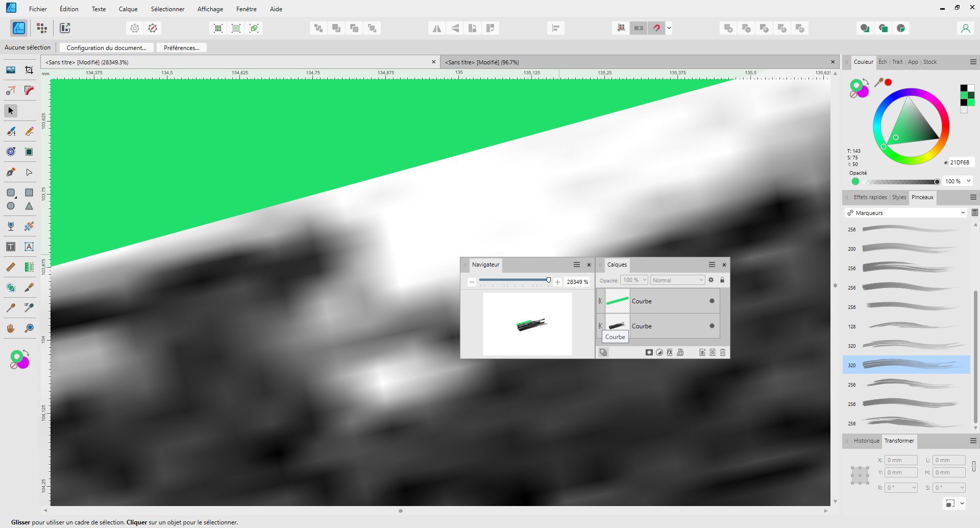Select the Vector Brush tool
Image resolution: width=980 pixels, height=528 pixels.
(x=11, y=131)
